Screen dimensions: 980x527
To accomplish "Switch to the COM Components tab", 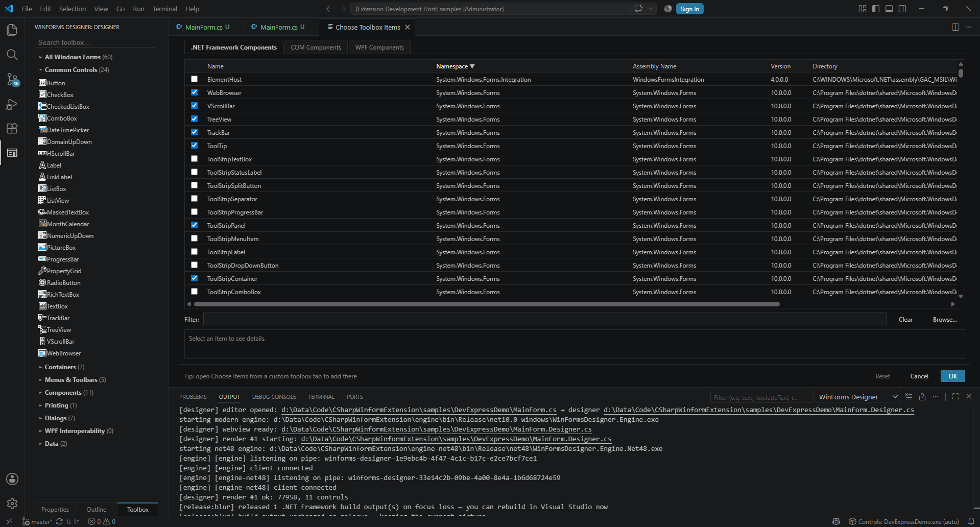I will (316, 47).
